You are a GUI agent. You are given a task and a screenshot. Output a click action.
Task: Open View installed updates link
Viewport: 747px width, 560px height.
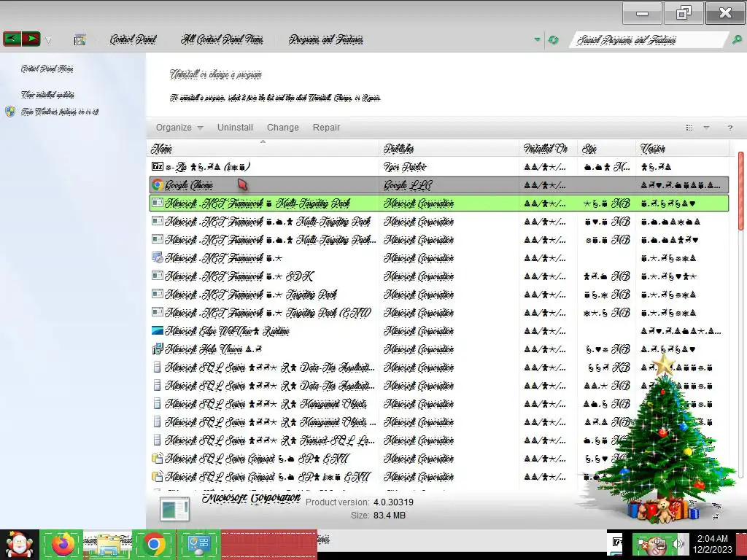47,95
